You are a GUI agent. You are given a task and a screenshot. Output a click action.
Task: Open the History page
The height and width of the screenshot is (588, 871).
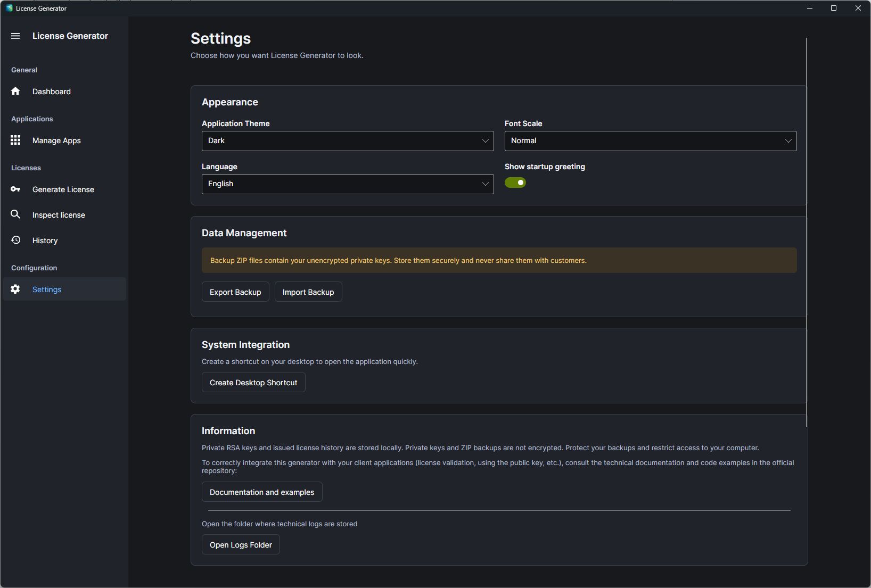64,241
